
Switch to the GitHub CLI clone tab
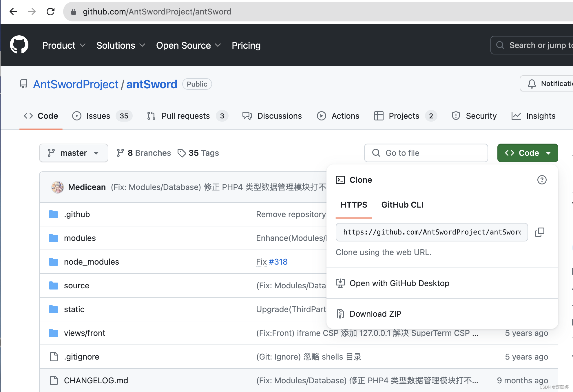pos(402,205)
